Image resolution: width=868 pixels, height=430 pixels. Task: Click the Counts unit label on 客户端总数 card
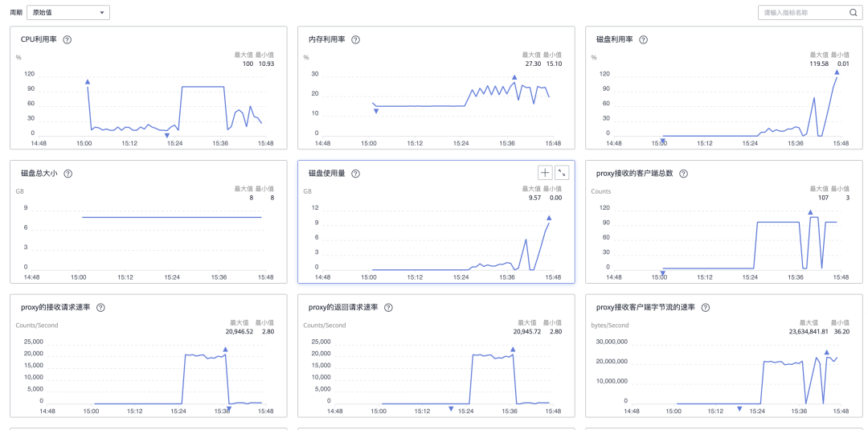(x=600, y=191)
